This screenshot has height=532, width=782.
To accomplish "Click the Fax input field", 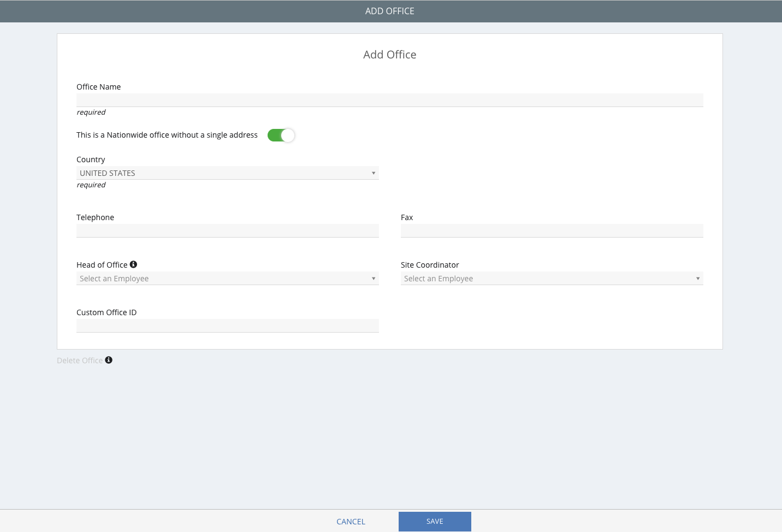I will [x=552, y=230].
